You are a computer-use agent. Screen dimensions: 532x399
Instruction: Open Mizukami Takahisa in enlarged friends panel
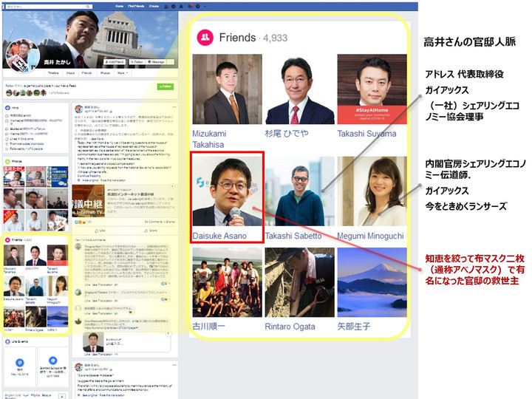point(209,139)
